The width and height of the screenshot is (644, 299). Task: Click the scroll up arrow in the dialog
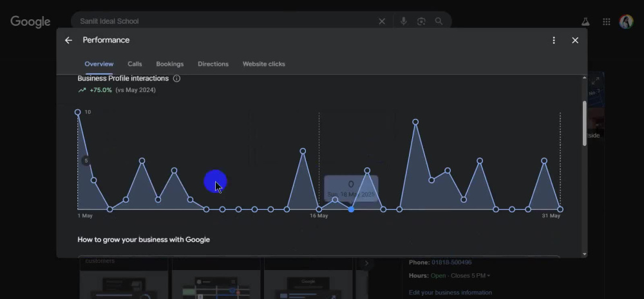(585, 78)
